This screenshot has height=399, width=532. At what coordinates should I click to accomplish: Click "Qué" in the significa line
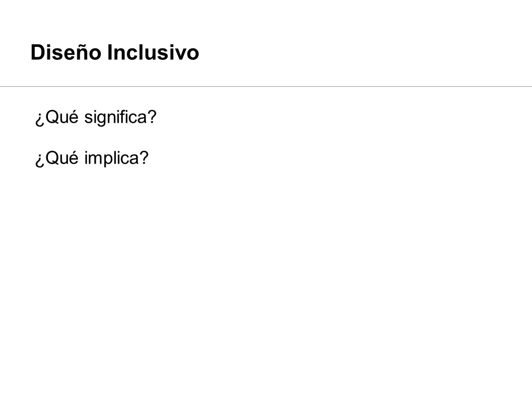coord(61,117)
